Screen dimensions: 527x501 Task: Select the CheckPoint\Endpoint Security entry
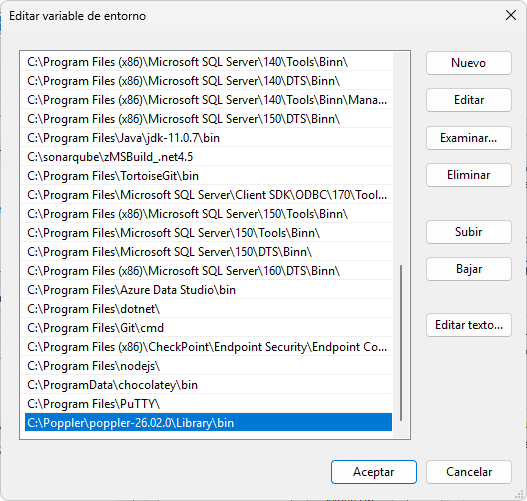tap(208, 347)
